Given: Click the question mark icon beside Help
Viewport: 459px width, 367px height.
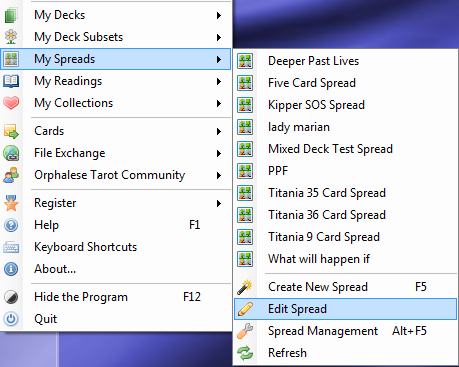Looking at the screenshot, I should [x=11, y=225].
